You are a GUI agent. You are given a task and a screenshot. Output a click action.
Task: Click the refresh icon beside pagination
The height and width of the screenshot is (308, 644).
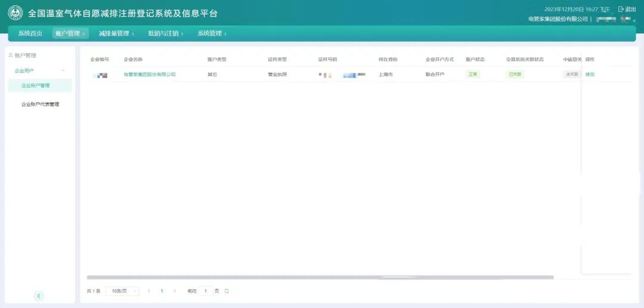[227, 291]
